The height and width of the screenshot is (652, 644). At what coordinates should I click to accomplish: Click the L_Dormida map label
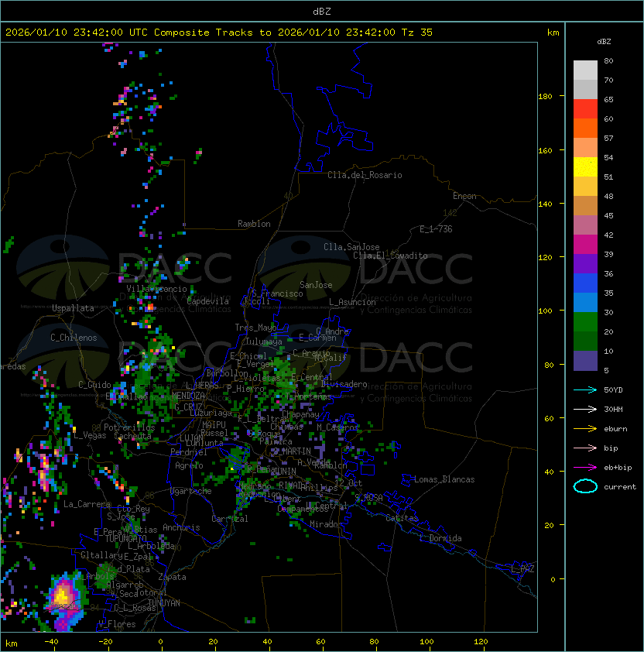(440, 538)
